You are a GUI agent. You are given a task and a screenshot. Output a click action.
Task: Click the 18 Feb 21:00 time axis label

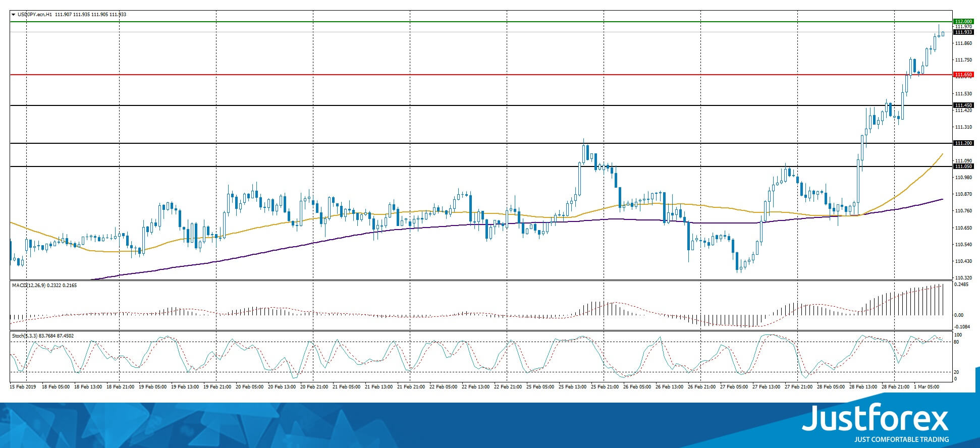point(120,387)
